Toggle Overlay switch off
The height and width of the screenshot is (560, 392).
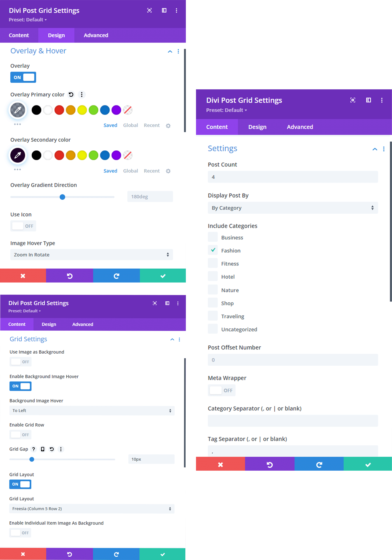coord(23,78)
